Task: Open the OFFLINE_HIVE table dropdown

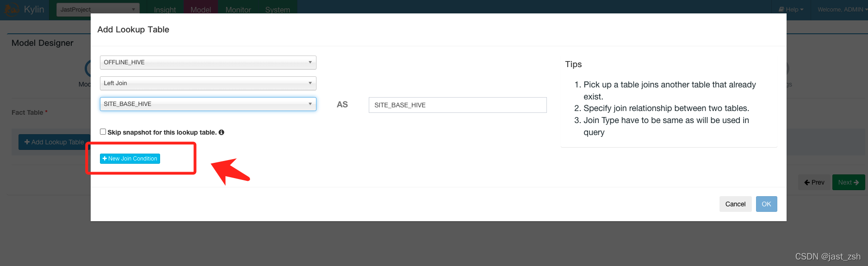Action: 208,62
